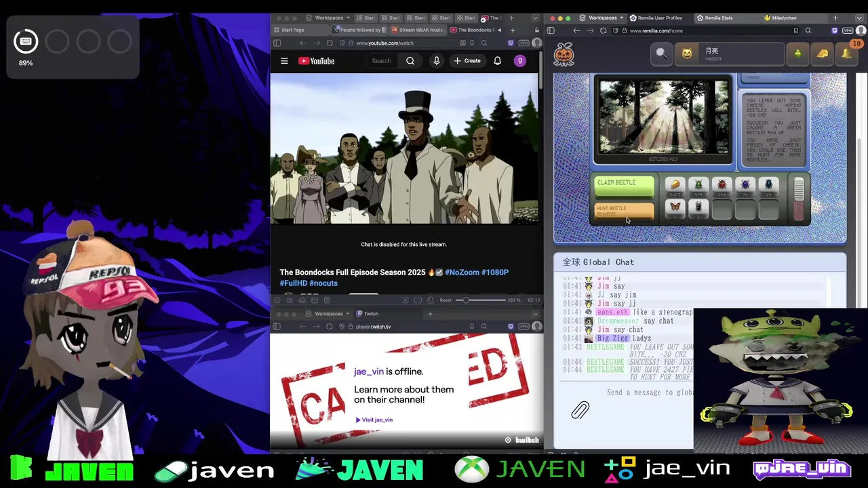Viewport: 868px width, 488px height.
Task: Expand tab list chevron in Twitch window
Action: click(535, 314)
